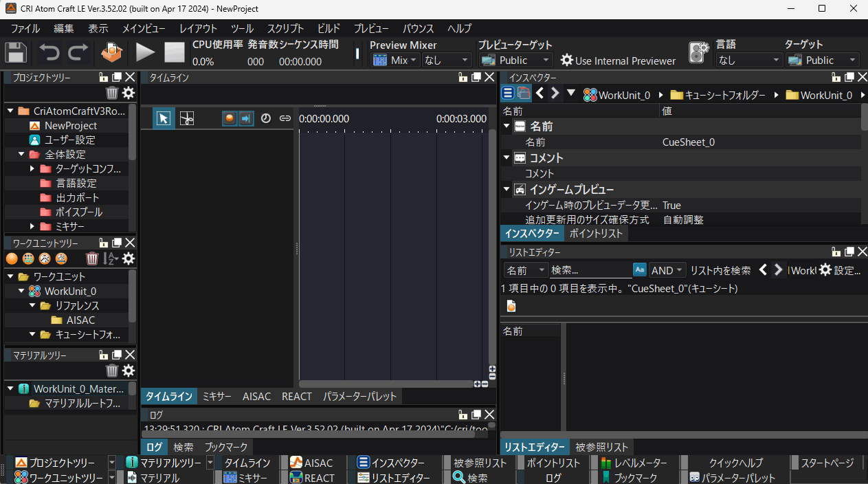Redo the last undone action
Image resolution: width=868 pixels, height=484 pixels.
click(78, 53)
